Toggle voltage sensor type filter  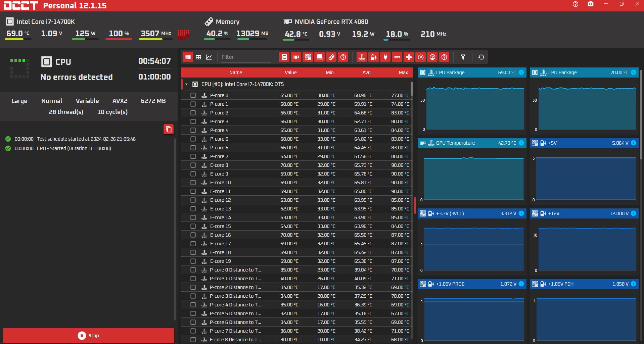(x=374, y=57)
